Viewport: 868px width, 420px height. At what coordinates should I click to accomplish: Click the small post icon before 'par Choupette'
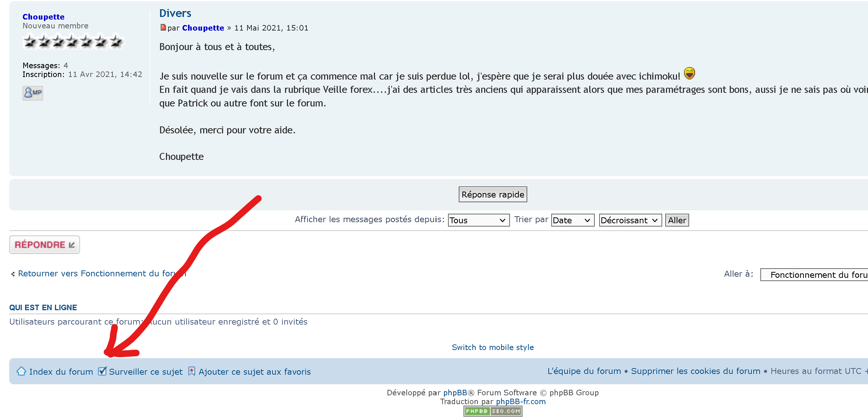pos(163,28)
